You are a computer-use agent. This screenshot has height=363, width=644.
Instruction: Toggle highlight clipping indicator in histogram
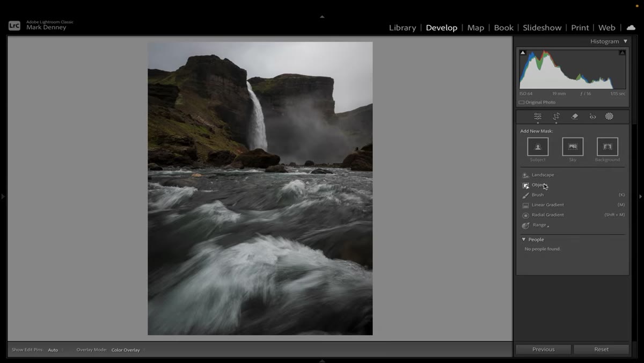[x=622, y=53]
